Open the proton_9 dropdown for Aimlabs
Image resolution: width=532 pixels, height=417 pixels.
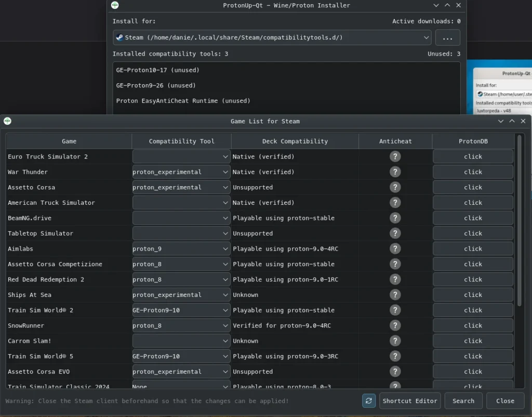coord(181,249)
